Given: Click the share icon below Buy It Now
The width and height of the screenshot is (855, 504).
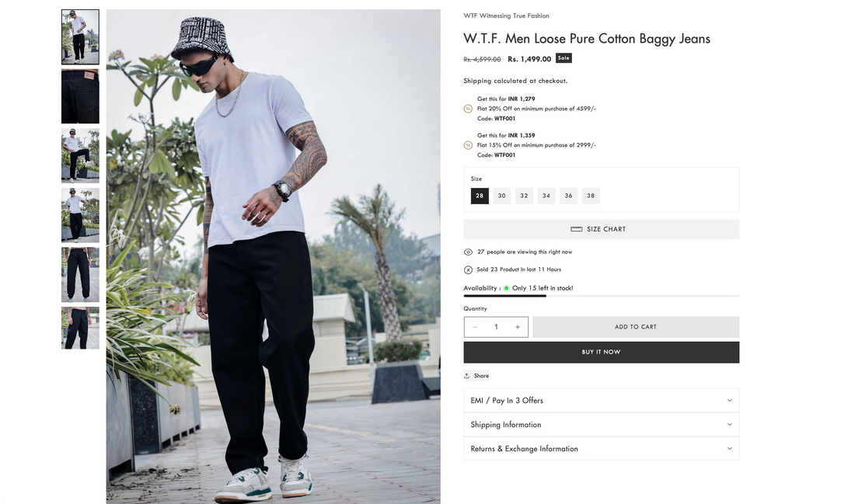Looking at the screenshot, I should pos(467,375).
